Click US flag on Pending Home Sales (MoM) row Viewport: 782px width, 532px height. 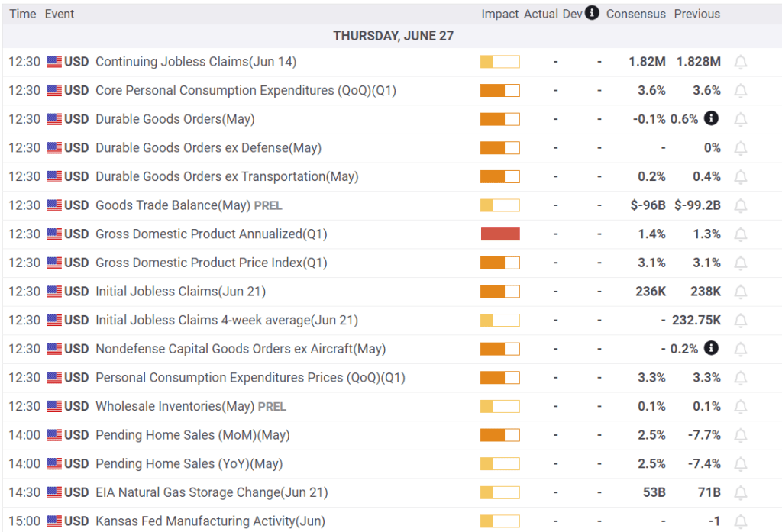[x=54, y=435]
